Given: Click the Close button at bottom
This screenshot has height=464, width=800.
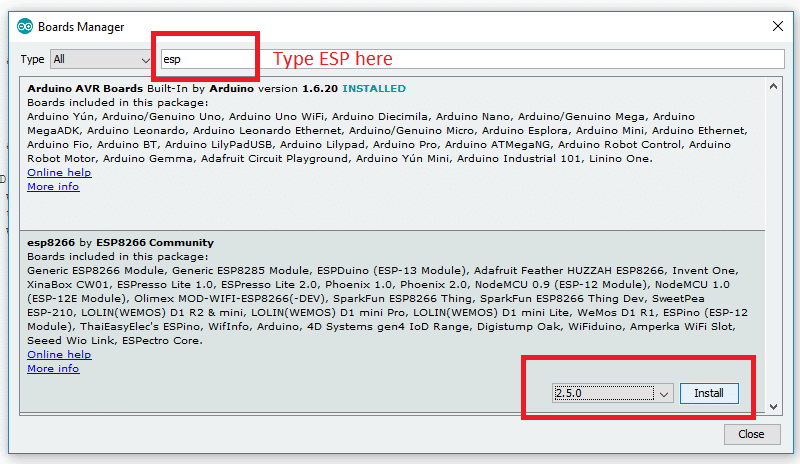Looking at the screenshot, I should click(752, 434).
